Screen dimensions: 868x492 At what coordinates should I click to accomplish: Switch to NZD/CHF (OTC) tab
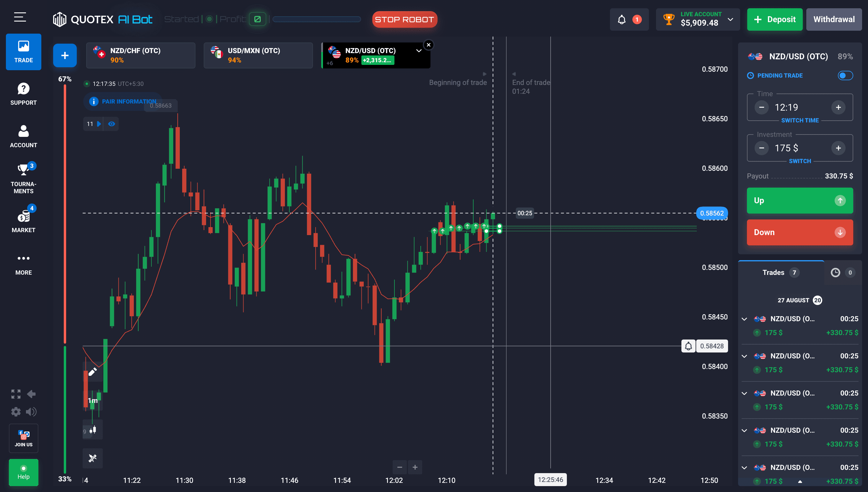141,55
